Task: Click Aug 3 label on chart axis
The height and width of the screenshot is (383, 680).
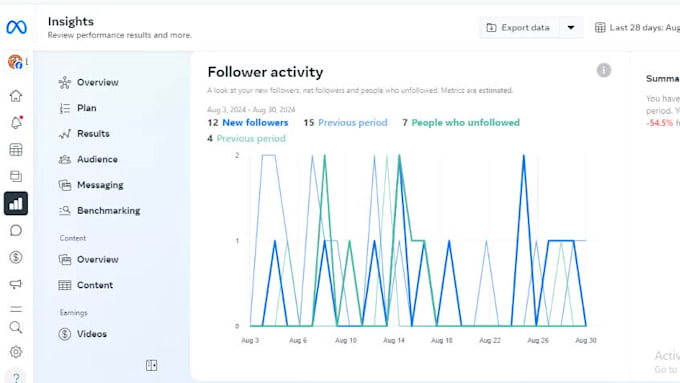Action: 250,340
